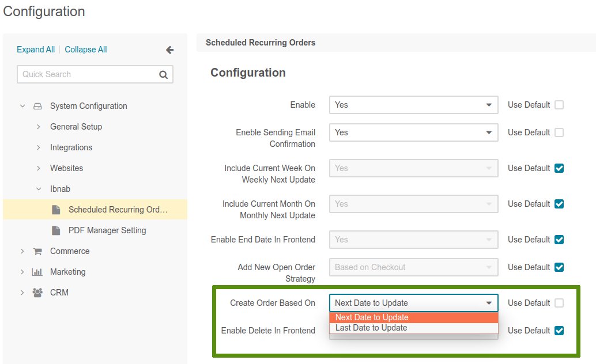Click the Collapse All link

coord(85,50)
